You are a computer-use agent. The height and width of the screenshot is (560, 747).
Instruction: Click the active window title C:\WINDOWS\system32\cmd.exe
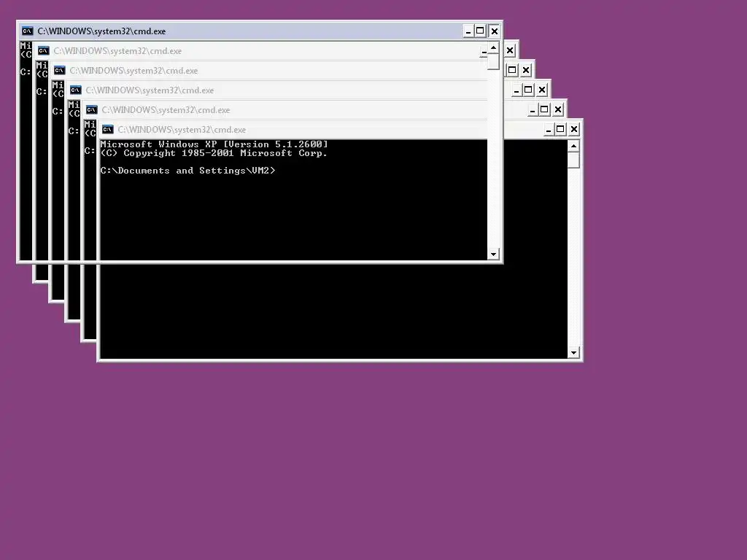tap(101, 31)
